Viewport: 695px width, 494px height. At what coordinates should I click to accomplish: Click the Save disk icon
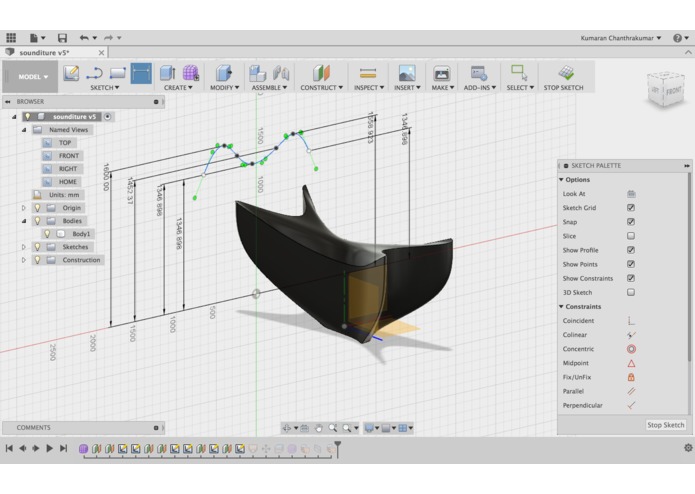(x=62, y=38)
